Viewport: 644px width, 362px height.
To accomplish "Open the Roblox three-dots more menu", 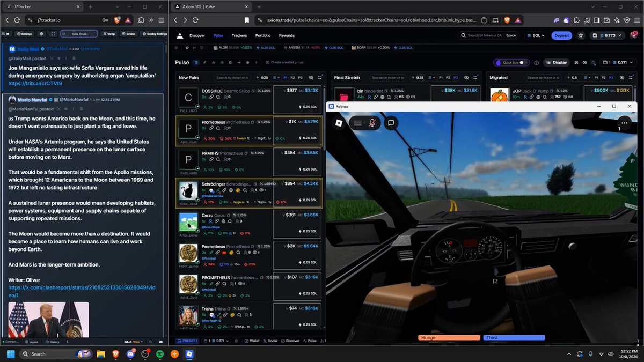I will click(x=623, y=122).
